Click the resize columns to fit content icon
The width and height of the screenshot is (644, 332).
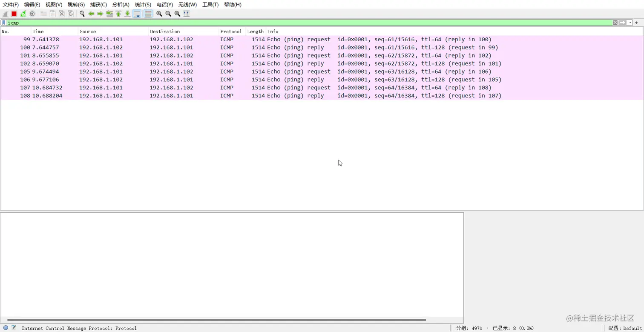[186, 14]
